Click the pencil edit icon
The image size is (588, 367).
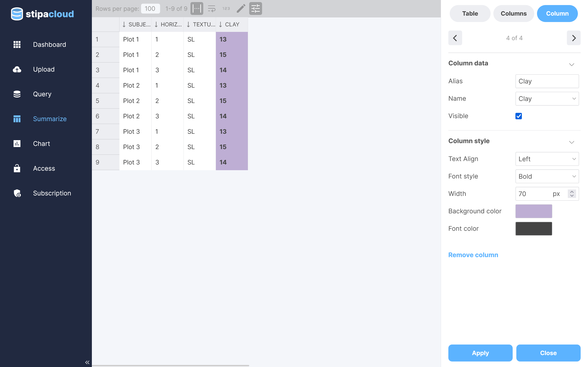tap(241, 9)
